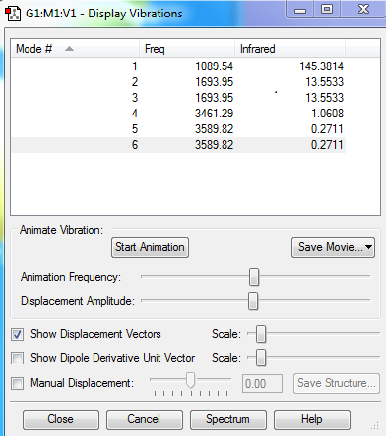Select frequency 3461.29 of mode 4
Image resolution: width=386 pixels, height=436 pixels.
(214, 113)
